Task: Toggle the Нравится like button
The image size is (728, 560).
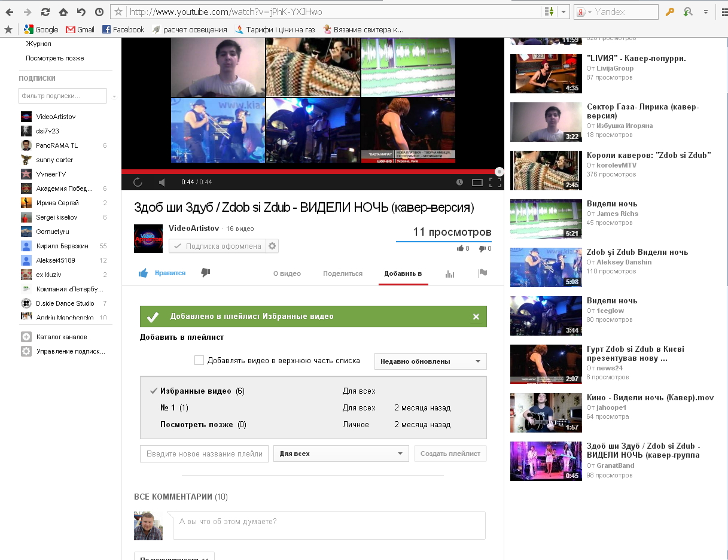Action: pos(162,273)
